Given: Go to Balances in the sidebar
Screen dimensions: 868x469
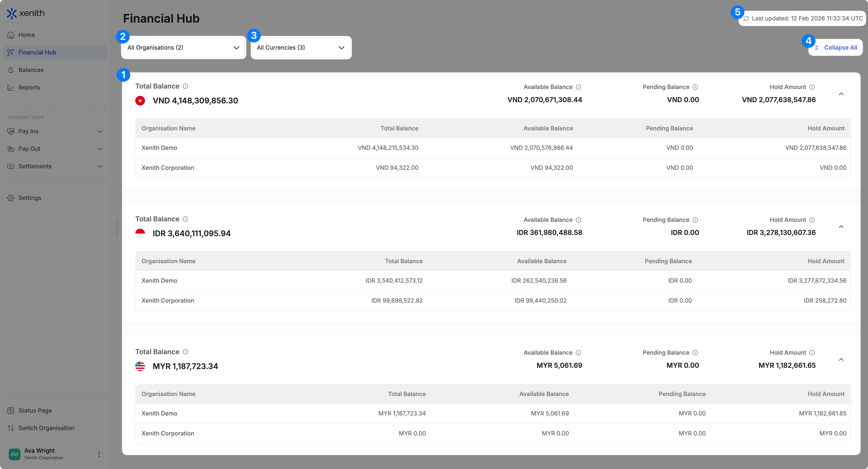Looking at the screenshot, I should [31, 70].
